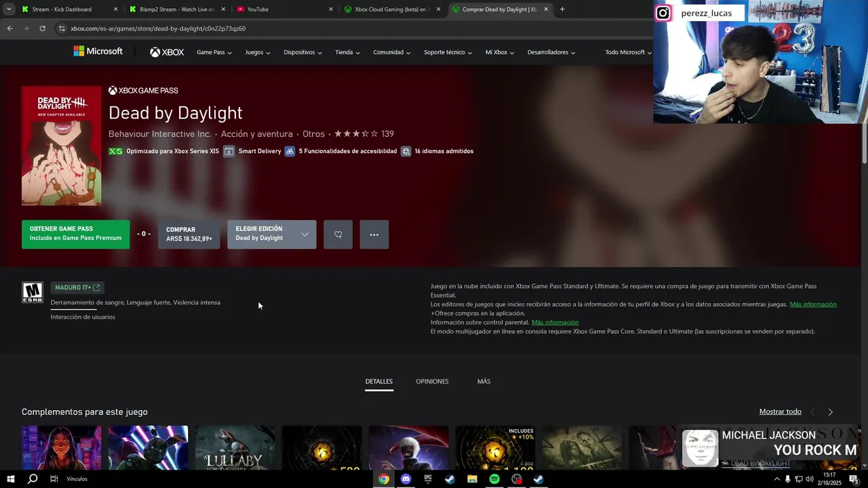Image resolution: width=868 pixels, height=488 pixels.
Task: Select the OPINIONES tab
Action: pyautogui.click(x=432, y=382)
